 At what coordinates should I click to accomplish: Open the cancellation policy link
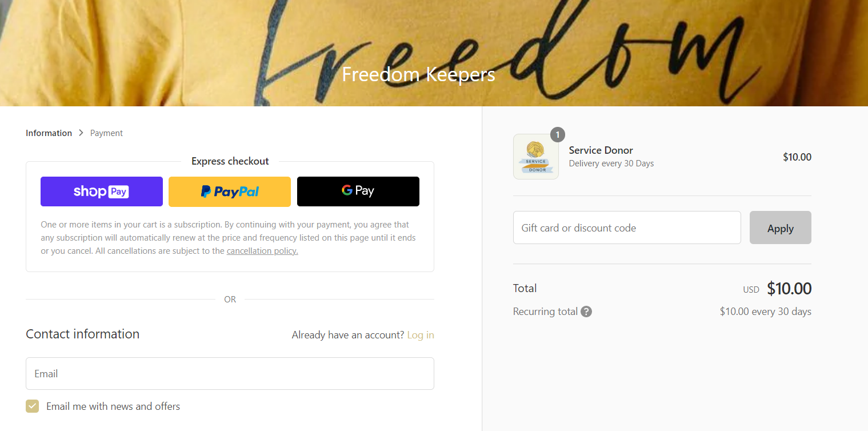point(262,251)
